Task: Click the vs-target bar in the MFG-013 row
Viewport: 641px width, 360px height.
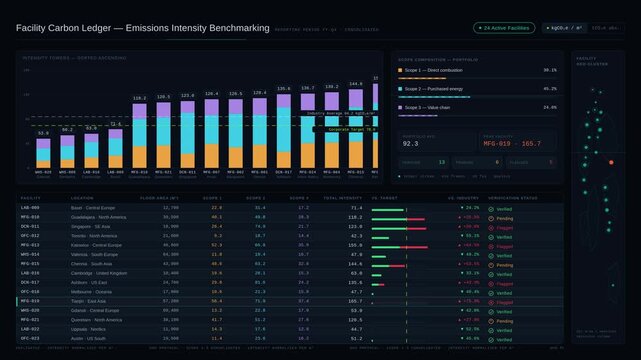Action: click(x=400, y=247)
